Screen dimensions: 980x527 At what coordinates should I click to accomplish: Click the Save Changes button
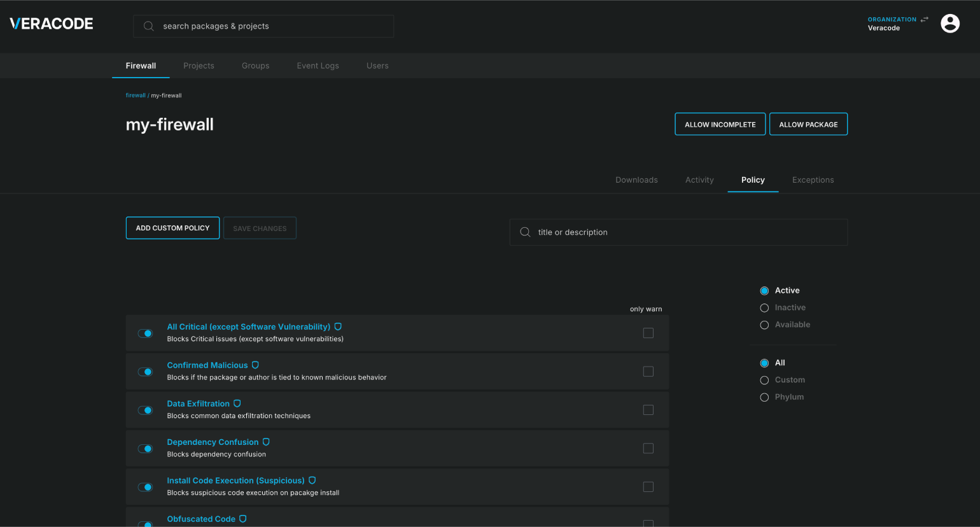260,228
